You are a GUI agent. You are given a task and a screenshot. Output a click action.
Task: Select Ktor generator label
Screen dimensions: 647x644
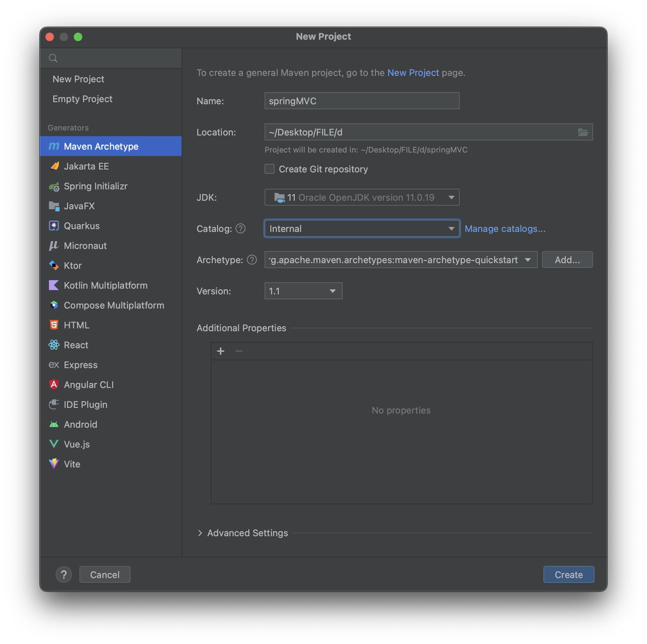73,266
